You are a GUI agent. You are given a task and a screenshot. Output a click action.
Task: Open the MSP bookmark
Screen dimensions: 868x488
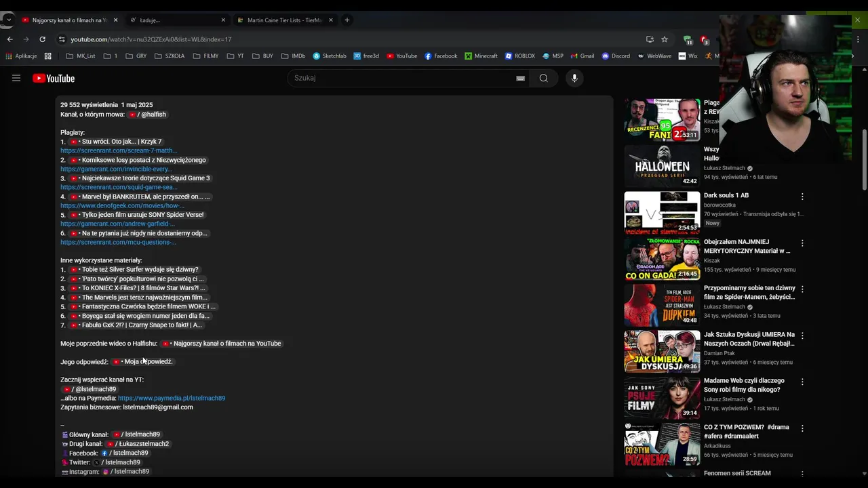point(553,56)
